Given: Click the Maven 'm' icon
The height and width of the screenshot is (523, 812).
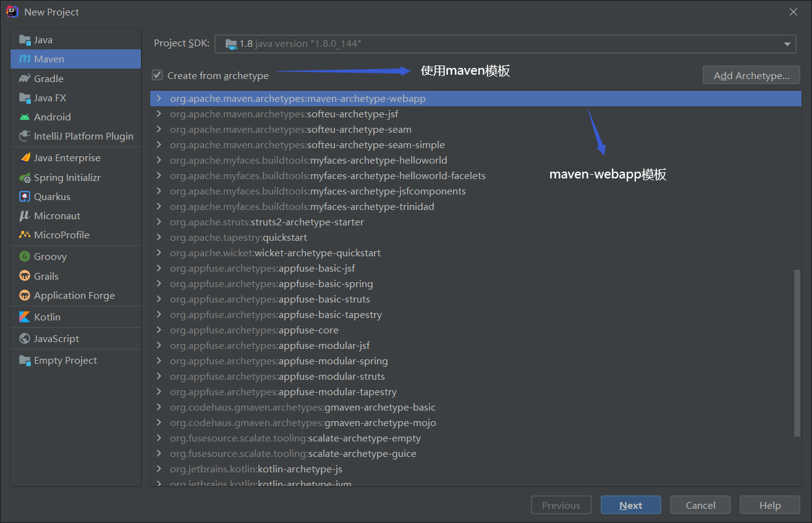Looking at the screenshot, I should coord(25,59).
